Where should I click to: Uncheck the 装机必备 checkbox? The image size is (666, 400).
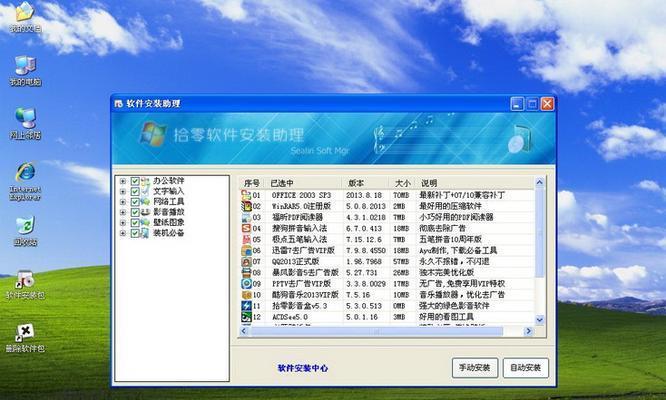pos(135,233)
